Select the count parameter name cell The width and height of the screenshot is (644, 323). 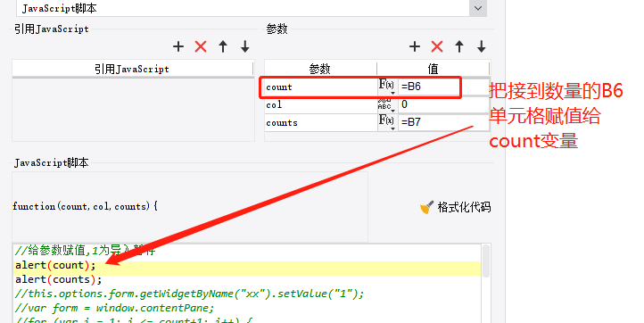point(321,87)
